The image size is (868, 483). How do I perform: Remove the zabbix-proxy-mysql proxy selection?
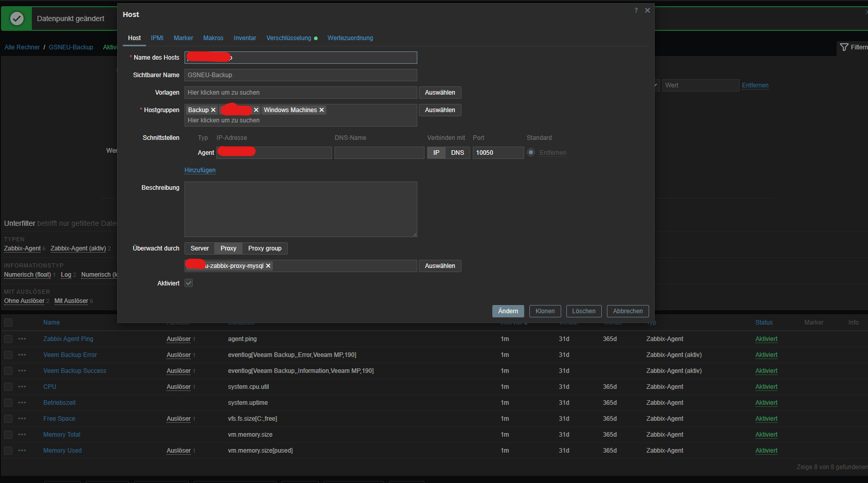coord(268,266)
